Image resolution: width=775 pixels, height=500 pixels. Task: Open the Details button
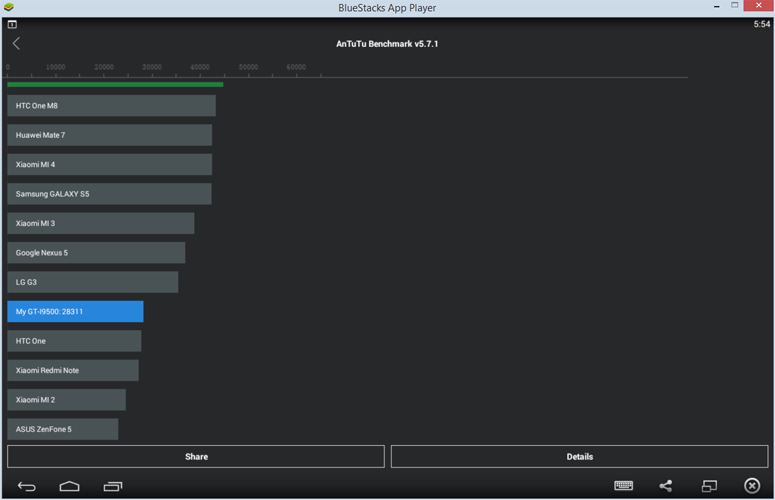point(579,457)
